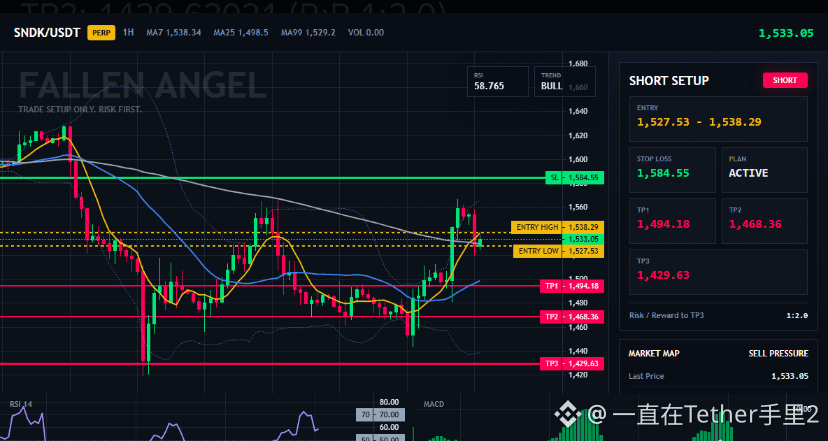Click the Risk / Reward to TP3 label

coord(666,315)
